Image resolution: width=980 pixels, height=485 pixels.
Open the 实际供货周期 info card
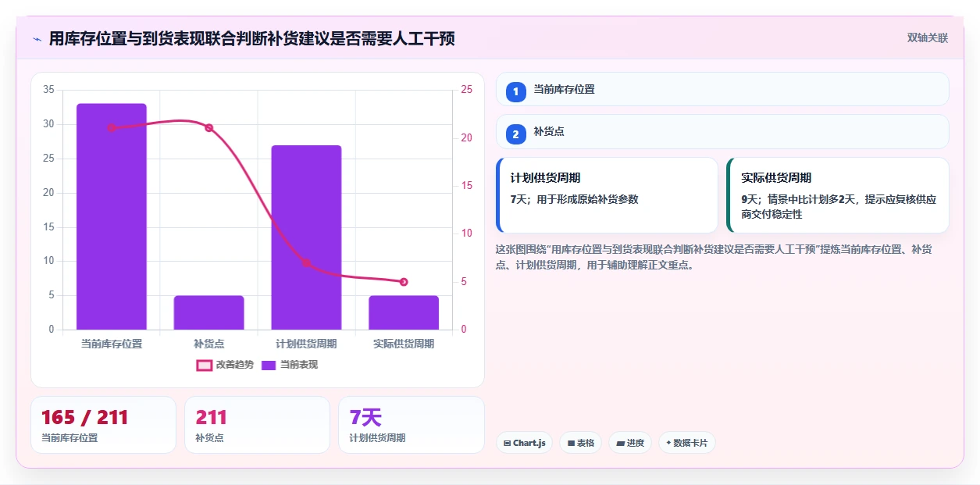838,195
